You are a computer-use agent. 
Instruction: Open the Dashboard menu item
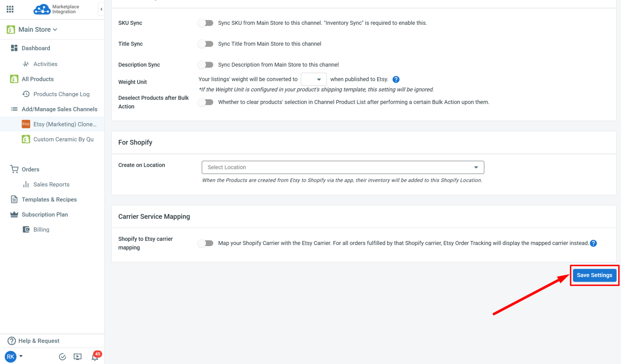(36, 48)
